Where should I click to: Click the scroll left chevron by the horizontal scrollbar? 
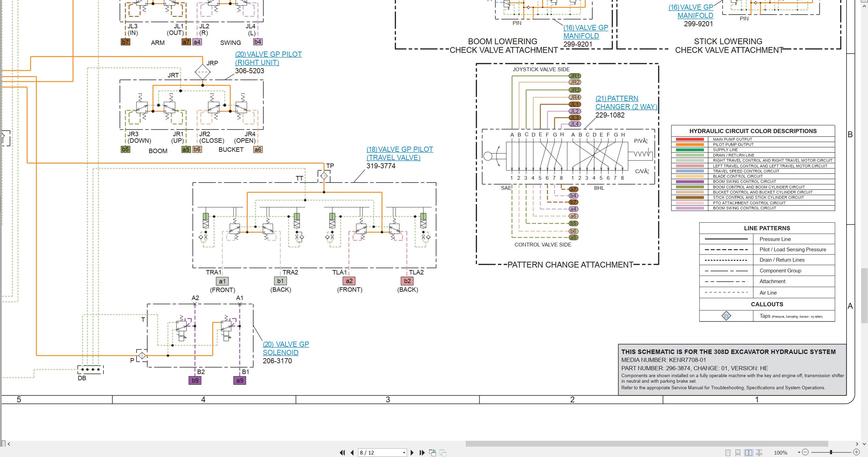click(9, 444)
